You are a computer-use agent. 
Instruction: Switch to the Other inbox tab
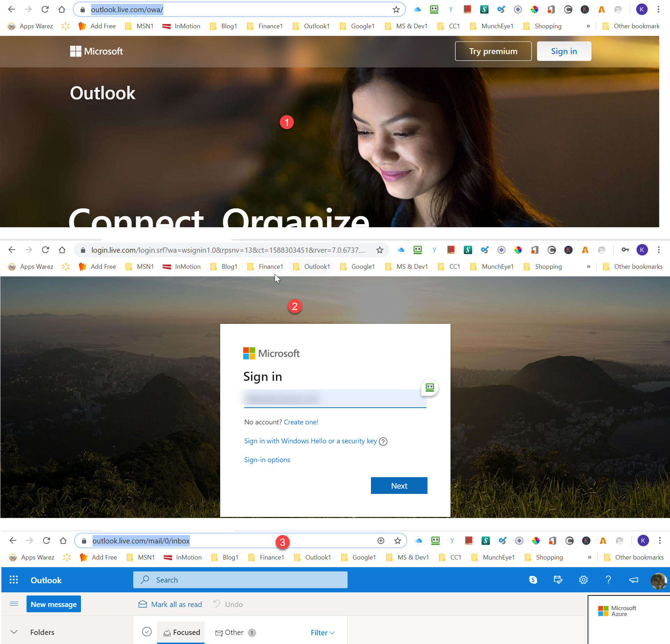[236, 632]
